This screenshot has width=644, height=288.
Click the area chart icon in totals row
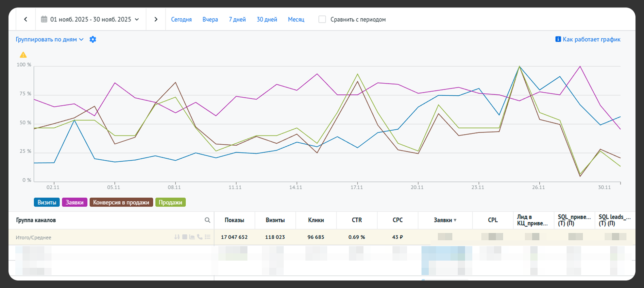coord(192,237)
